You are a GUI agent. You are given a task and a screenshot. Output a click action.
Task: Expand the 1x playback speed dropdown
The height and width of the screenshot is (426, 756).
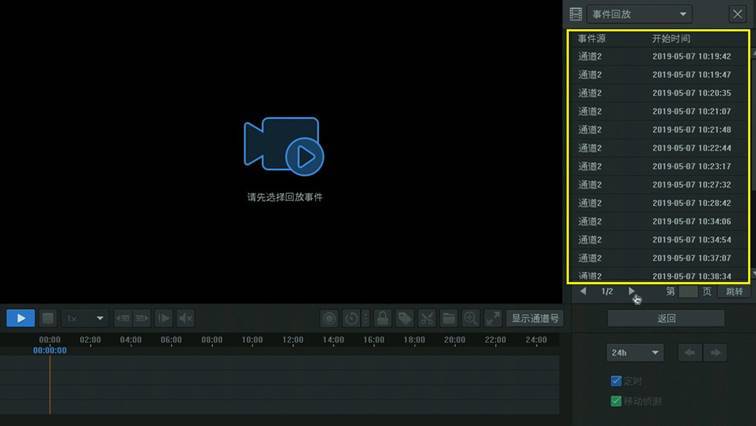[84, 319]
